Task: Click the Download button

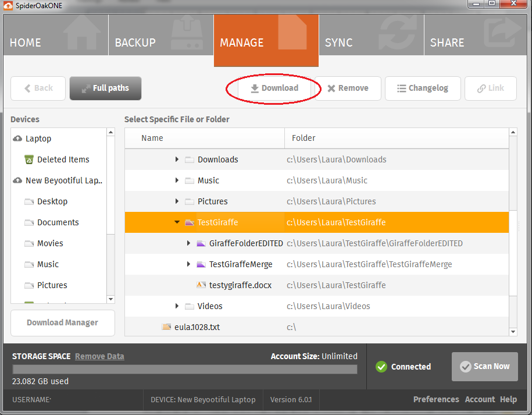Action: (274, 88)
